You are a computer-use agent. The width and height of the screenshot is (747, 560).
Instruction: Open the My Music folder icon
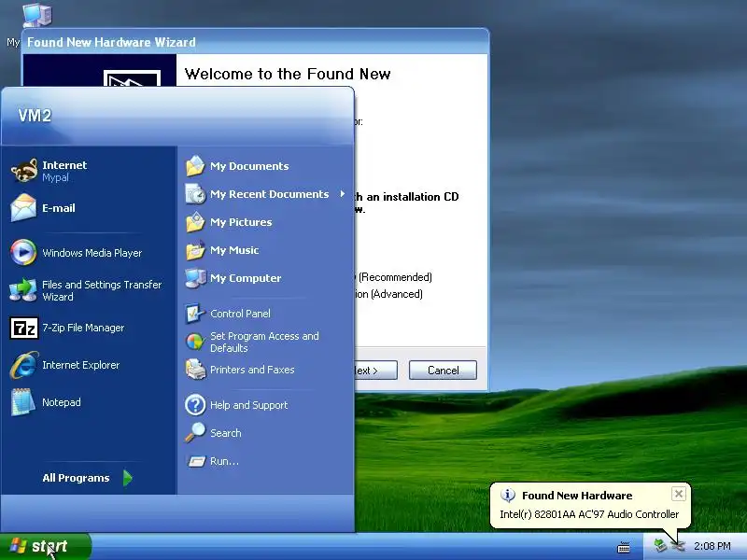tap(195, 250)
